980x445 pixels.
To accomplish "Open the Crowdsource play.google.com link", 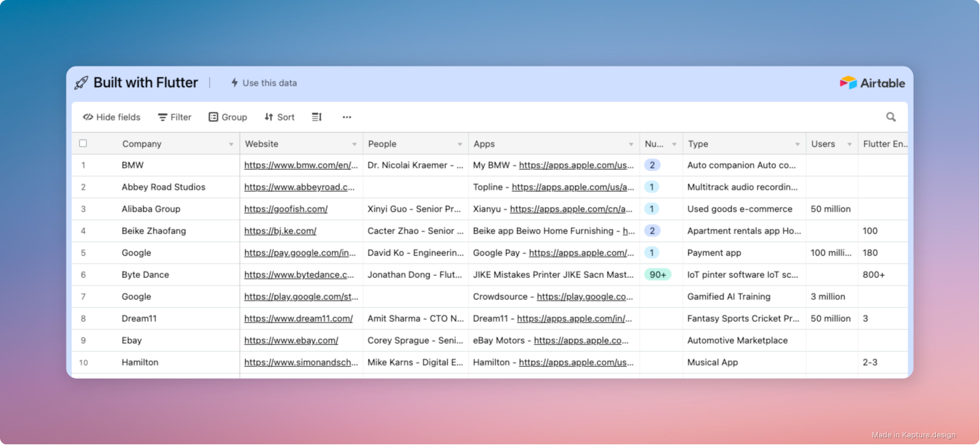I will (x=586, y=296).
